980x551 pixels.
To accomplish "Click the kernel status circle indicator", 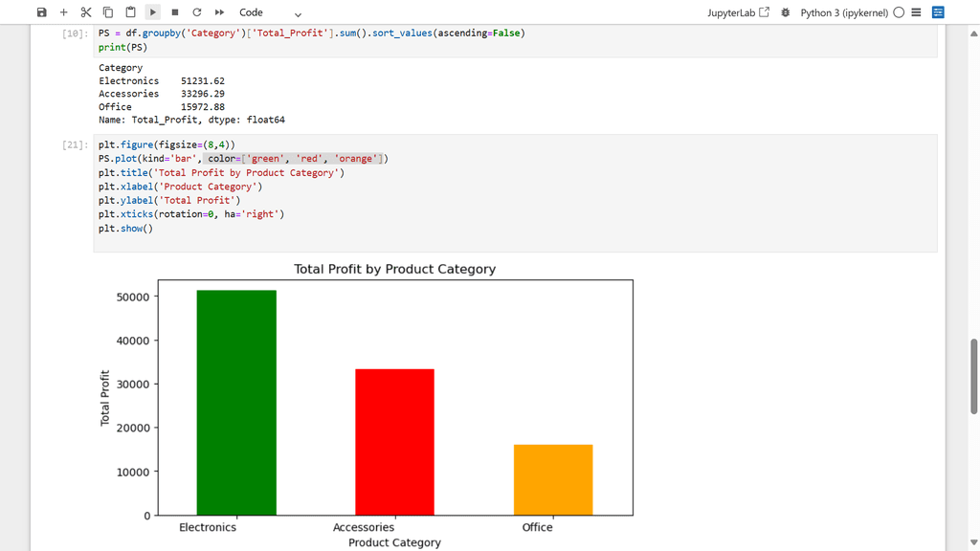I will click(899, 12).
